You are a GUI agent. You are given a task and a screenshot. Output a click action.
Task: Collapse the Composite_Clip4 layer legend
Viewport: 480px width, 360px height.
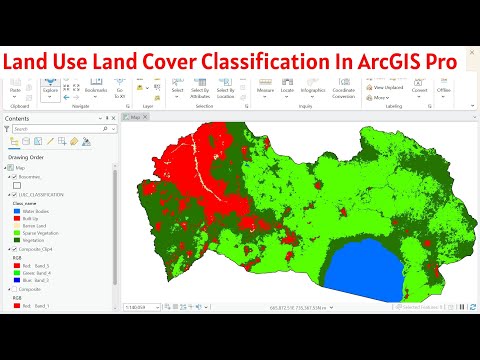[x=9, y=249]
